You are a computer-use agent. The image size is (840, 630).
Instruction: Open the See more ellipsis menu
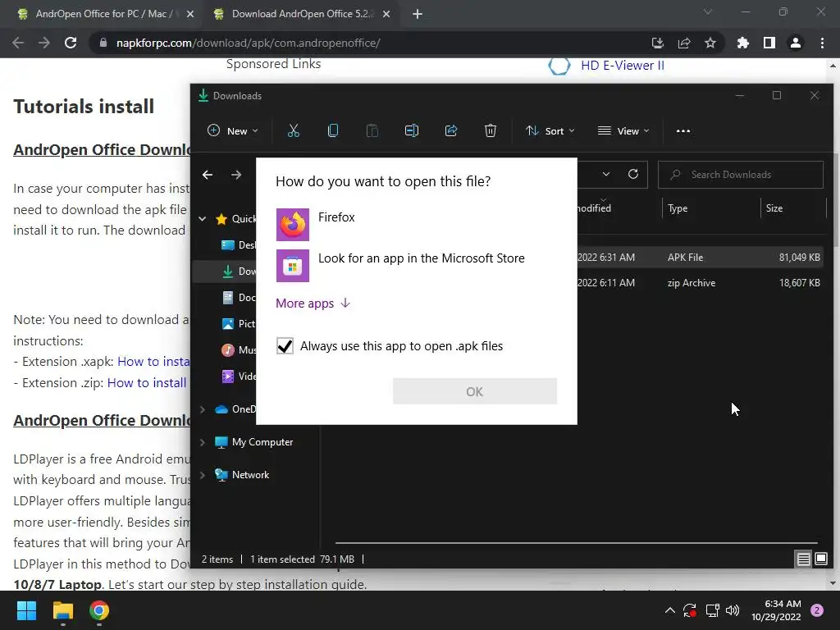683,130
